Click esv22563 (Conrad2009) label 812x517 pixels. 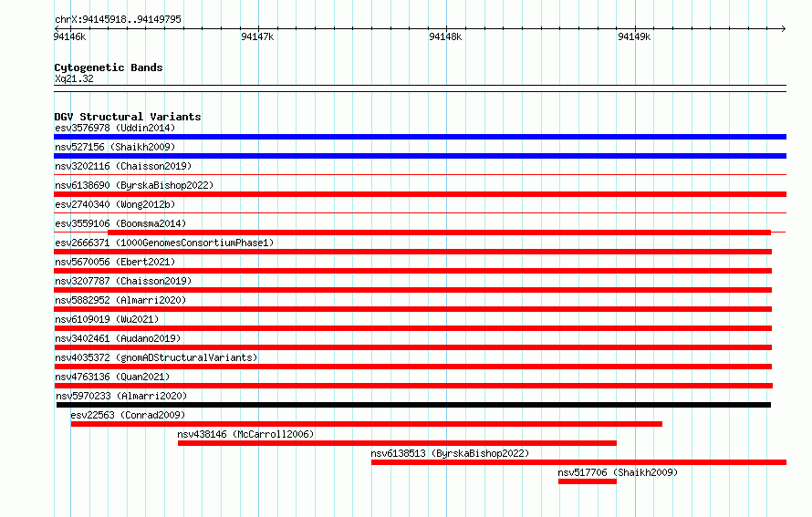[128, 415]
